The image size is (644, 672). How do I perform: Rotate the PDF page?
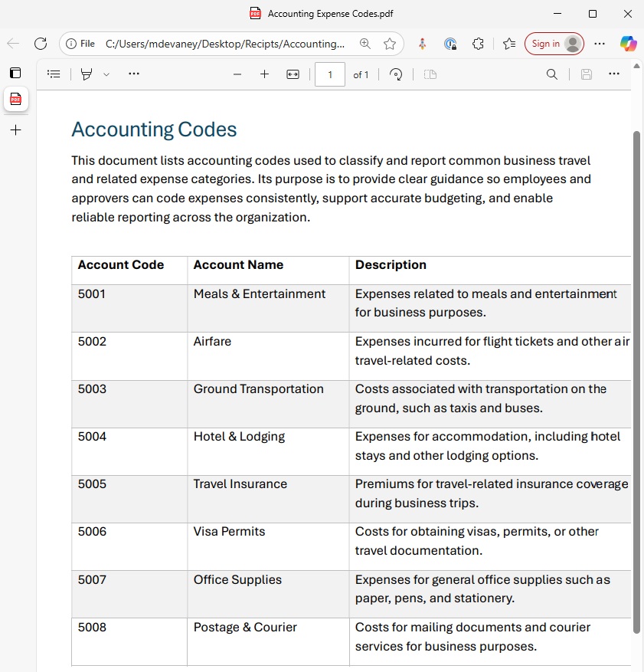[396, 74]
